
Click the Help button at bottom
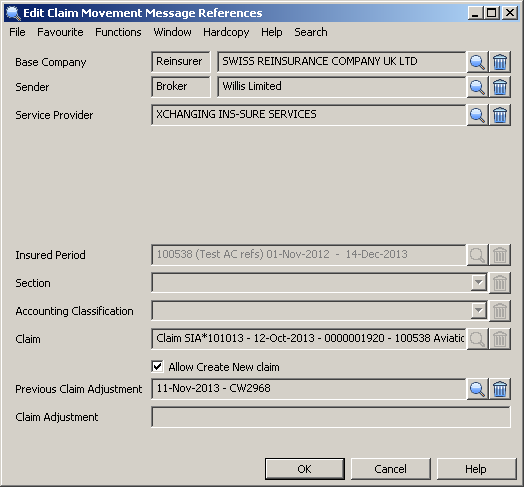(476, 469)
